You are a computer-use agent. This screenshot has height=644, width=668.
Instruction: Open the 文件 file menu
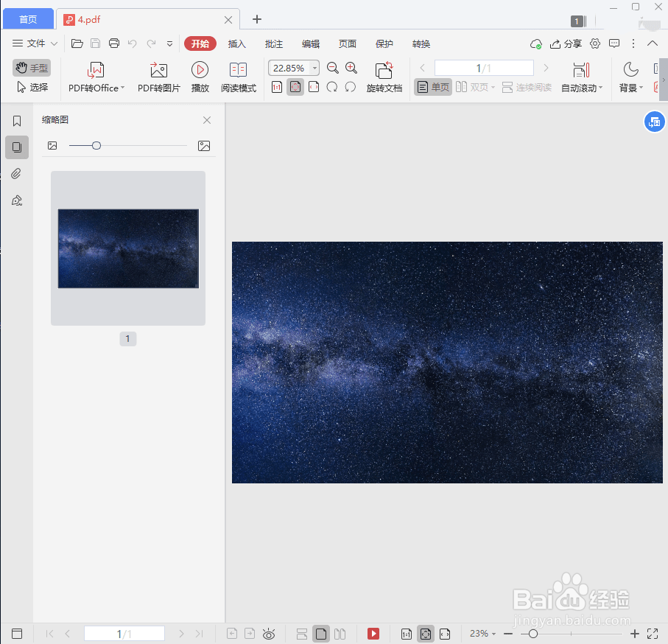click(32, 43)
